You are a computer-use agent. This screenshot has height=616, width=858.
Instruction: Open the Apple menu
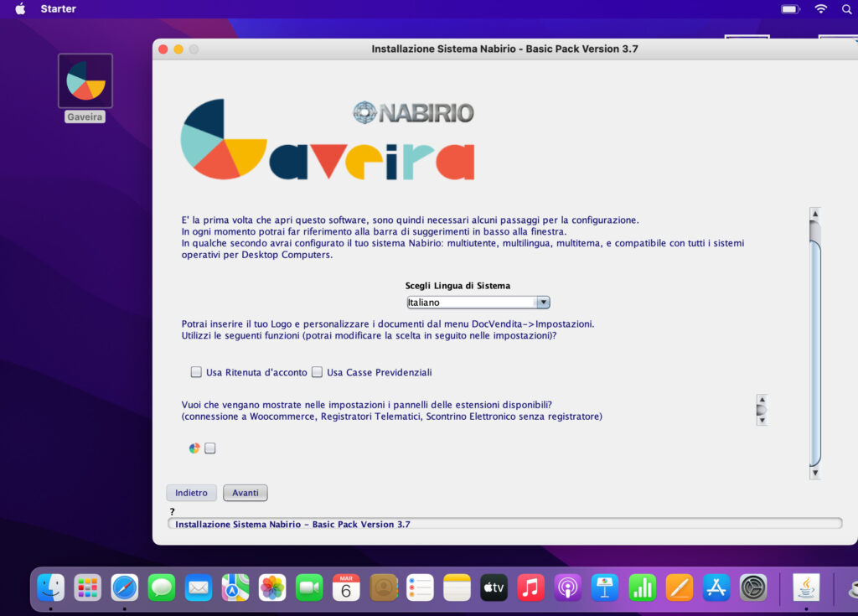20,8
